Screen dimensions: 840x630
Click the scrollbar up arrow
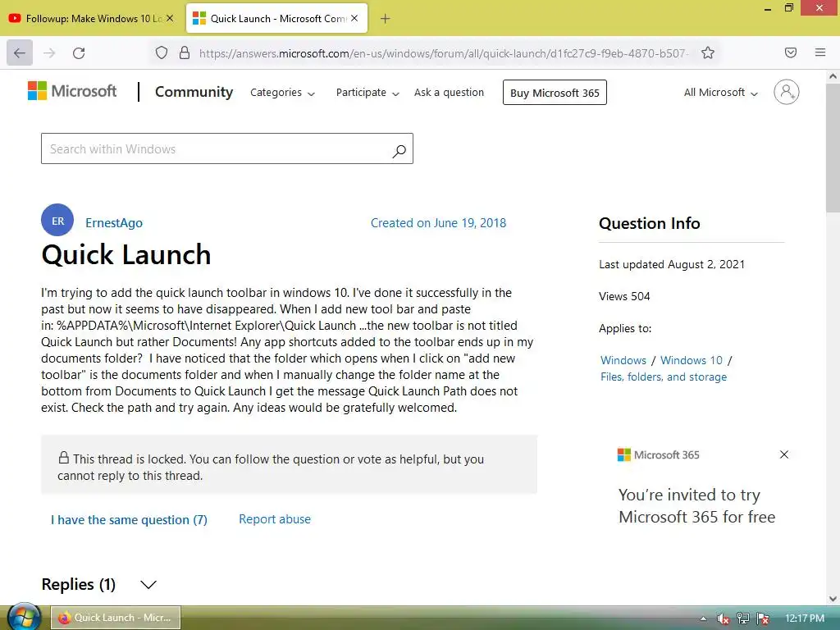[x=833, y=76]
